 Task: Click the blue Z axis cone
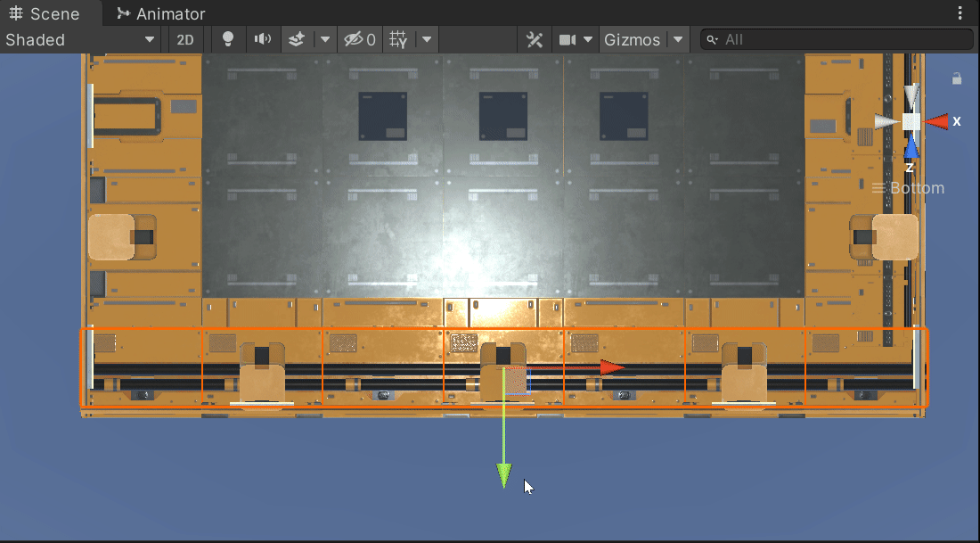[911, 147]
